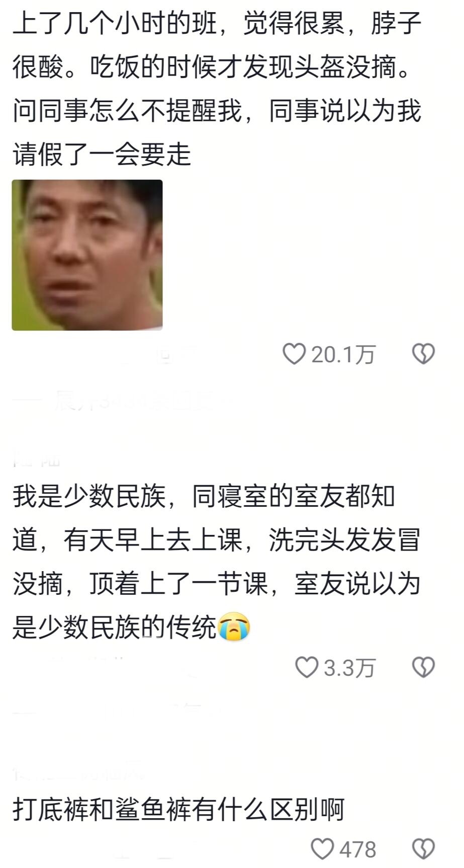Dislike the 少数民族 hair-cap comment
Screen dimensions: 464x868
(x=423, y=667)
